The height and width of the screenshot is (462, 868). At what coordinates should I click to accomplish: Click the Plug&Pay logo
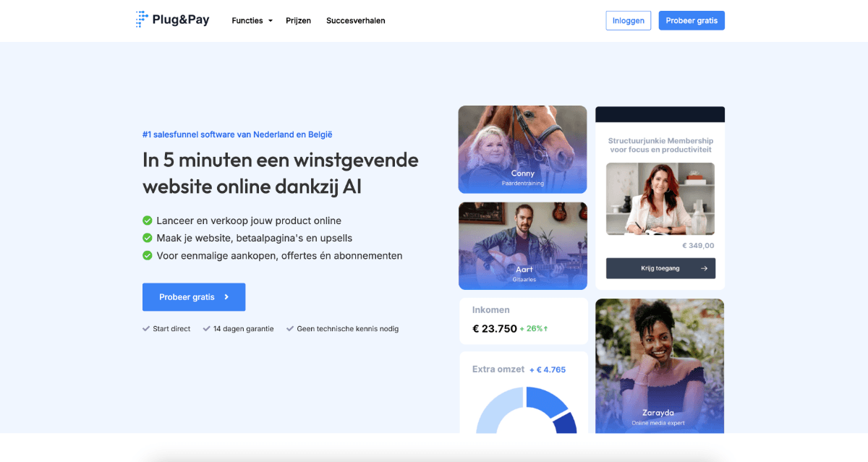pos(172,20)
